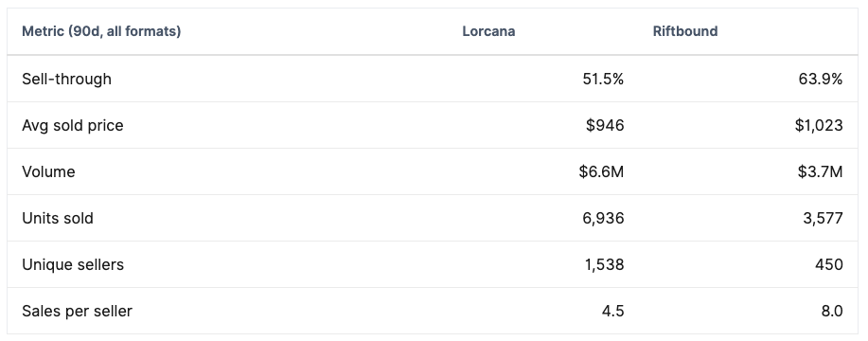
Task: Click the Lorcana column header
Action: coord(488,31)
